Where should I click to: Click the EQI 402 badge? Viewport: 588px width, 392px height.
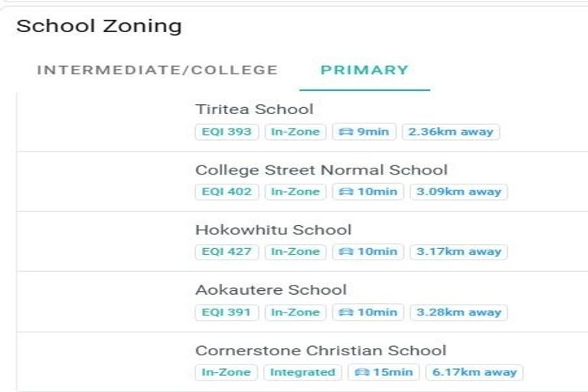[227, 191]
